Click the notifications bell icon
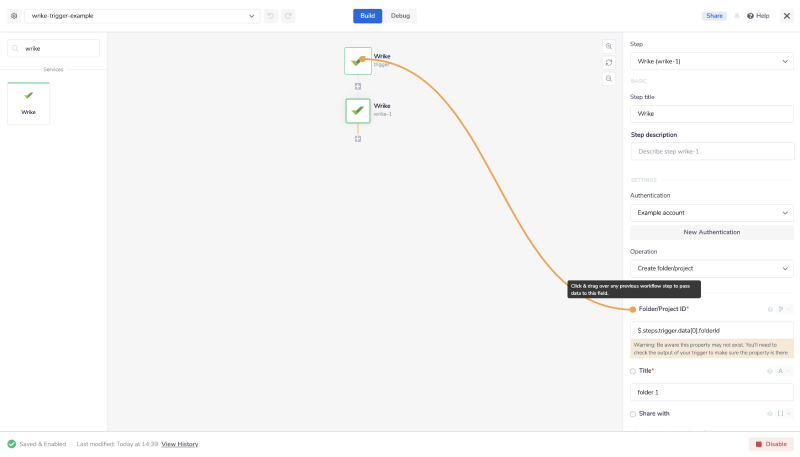800x457 pixels. point(737,16)
